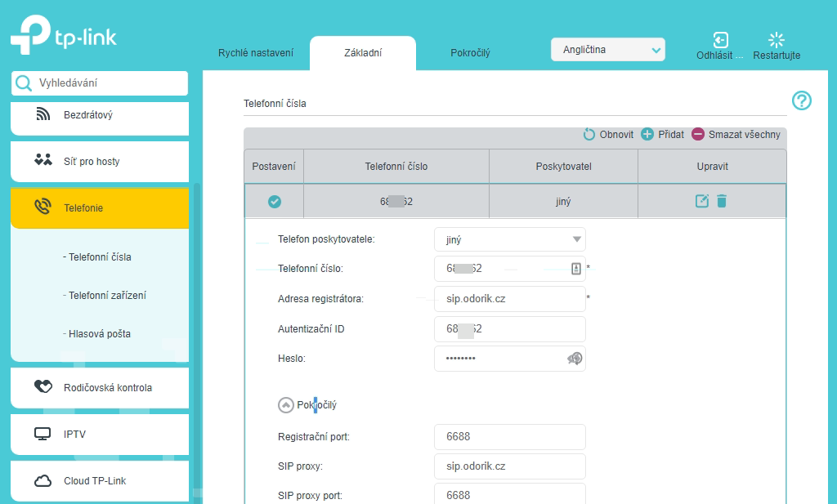Switch to the Rychlé nastavení tab
This screenshot has width=837, height=504.
tap(255, 53)
